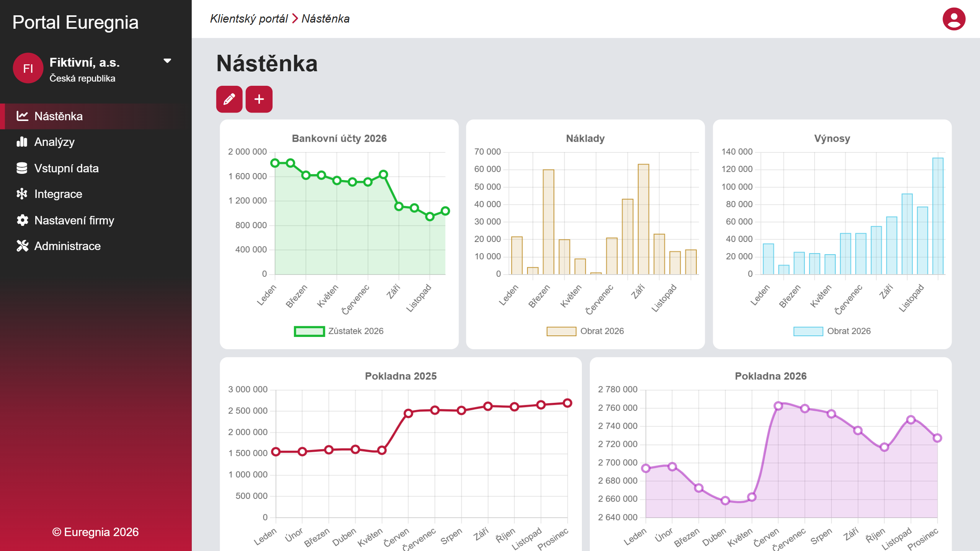Click the Nástěnka page heading

[267, 63]
